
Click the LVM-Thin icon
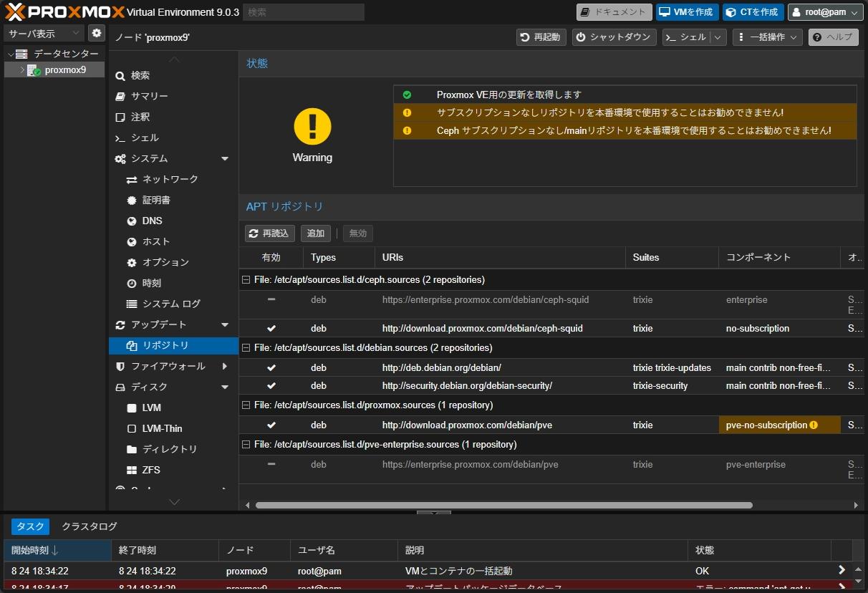(x=132, y=428)
